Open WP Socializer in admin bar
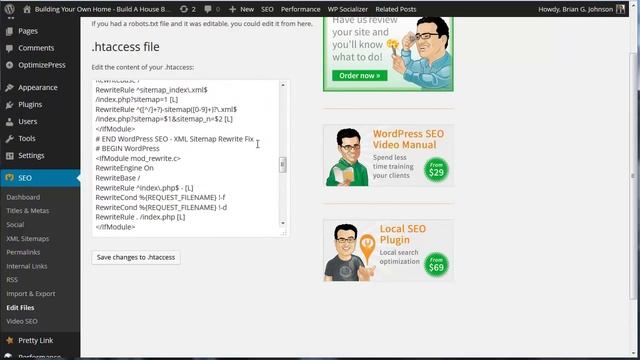This screenshot has width=640, height=360. [347, 9]
